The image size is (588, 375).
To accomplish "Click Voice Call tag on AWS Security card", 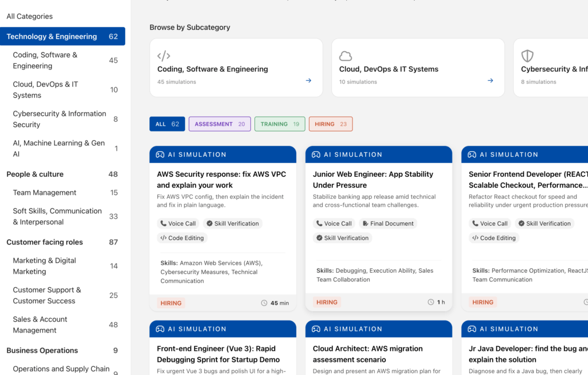I will (178, 223).
